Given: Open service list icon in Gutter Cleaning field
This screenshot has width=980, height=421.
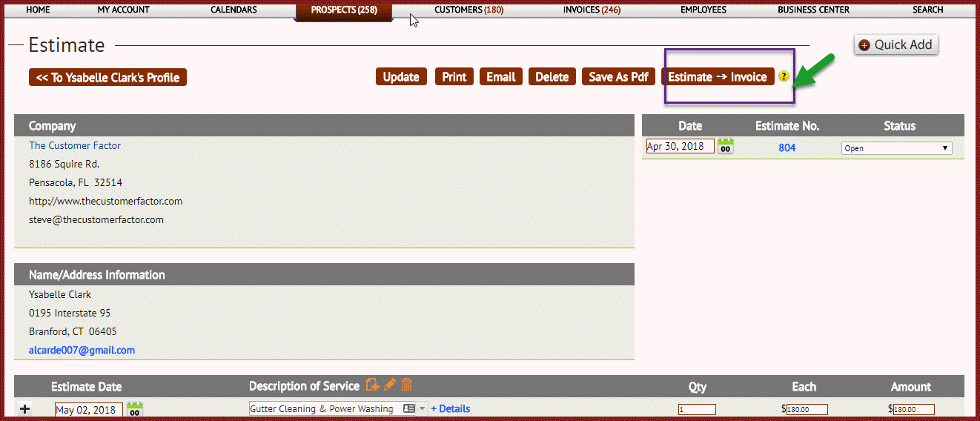Looking at the screenshot, I should pyautogui.click(x=408, y=409).
